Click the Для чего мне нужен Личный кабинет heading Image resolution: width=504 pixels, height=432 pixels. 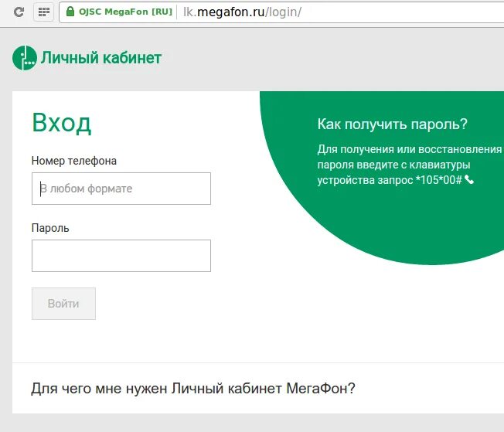[192, 388]
